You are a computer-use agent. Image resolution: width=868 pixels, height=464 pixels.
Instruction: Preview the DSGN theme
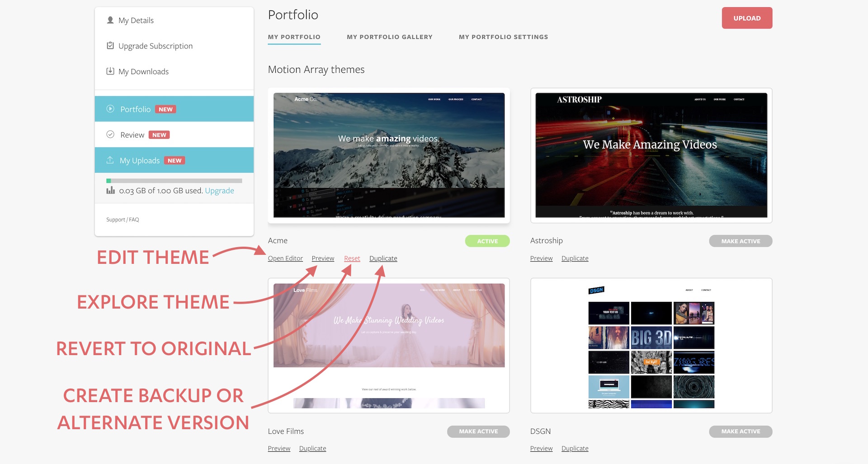click(x=541, y=449)
